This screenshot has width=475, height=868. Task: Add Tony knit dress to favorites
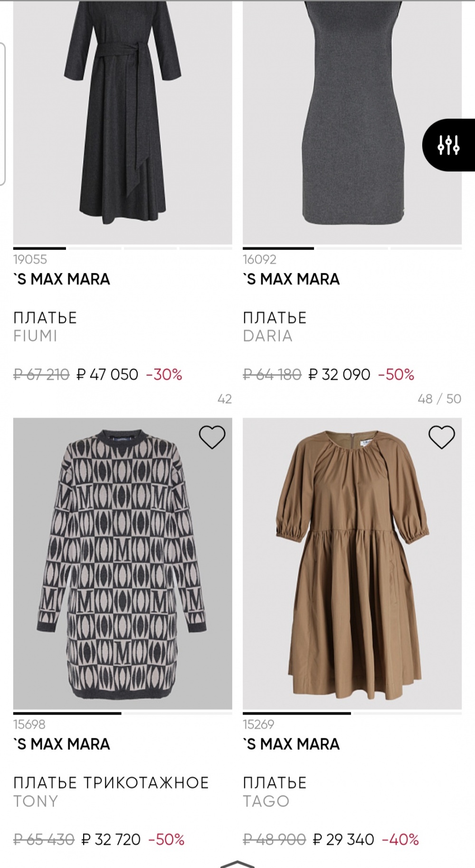tap(212, 437)
